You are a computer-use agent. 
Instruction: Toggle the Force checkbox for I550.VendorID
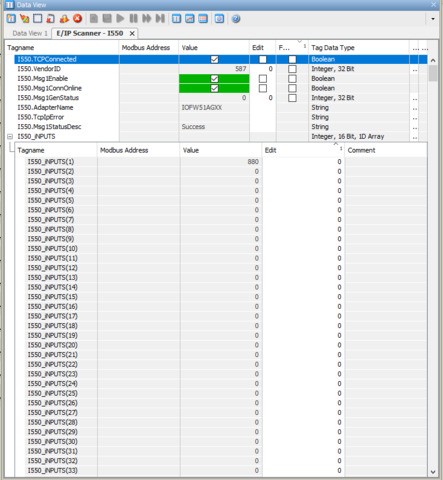(292, 69)
